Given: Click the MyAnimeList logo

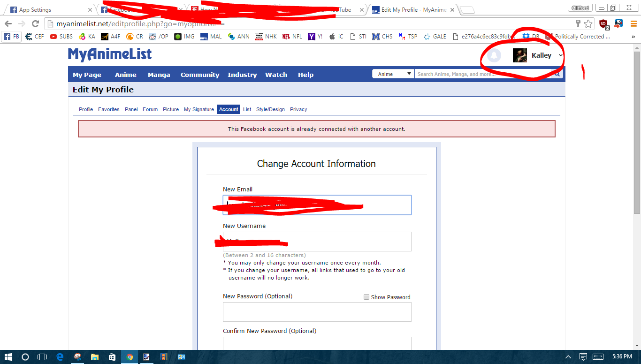Looking at the screenshot, I should coord(110,55).
